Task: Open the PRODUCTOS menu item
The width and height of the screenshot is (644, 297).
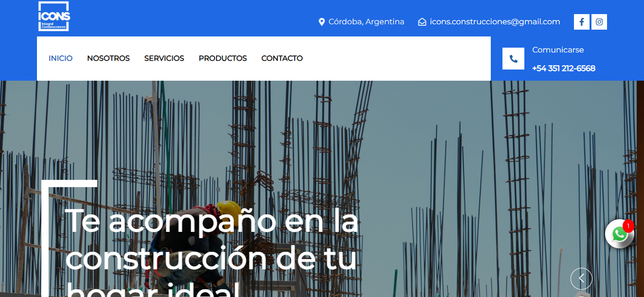Action: [223, 58]
